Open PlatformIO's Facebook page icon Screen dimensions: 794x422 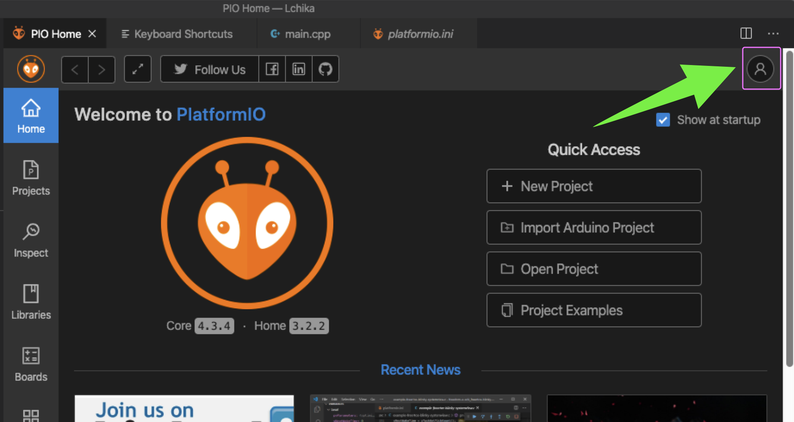(272, 69)
